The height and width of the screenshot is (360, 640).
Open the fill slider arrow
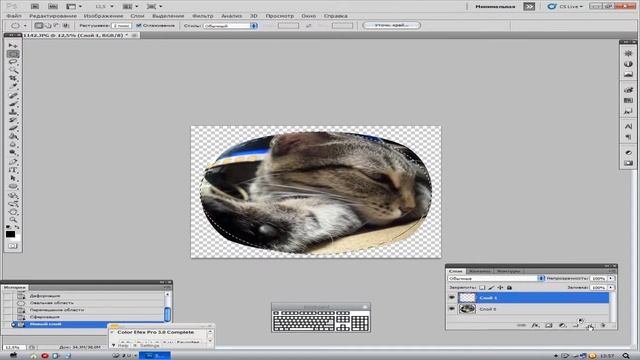pyautogui.click(x=611, y=287)
